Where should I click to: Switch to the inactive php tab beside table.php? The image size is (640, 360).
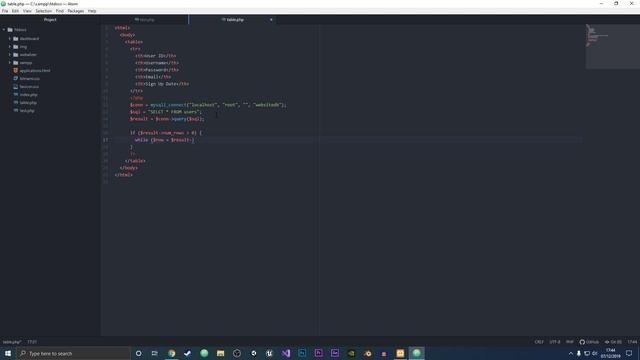144,20
